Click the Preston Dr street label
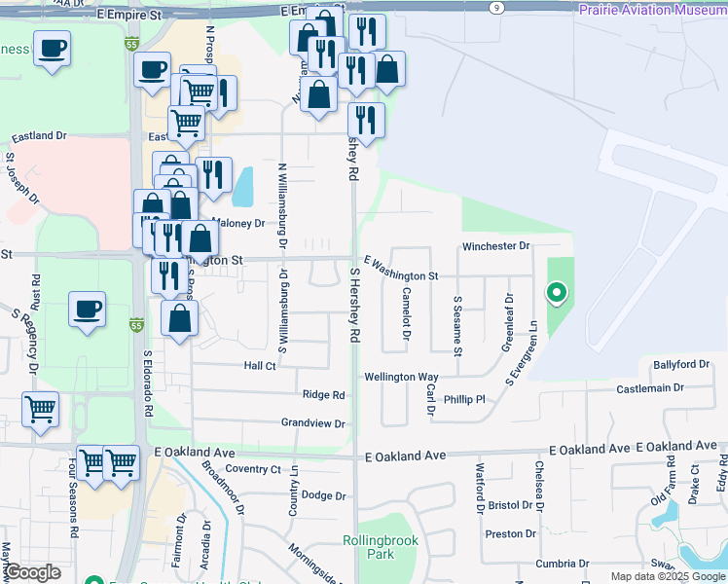 pos(510,533)
